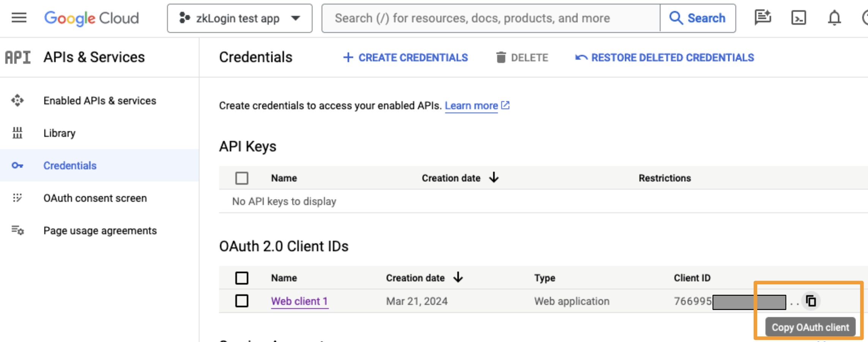Open the notifications bell
This screenshot has width=868, height=342.
point(834,18)
